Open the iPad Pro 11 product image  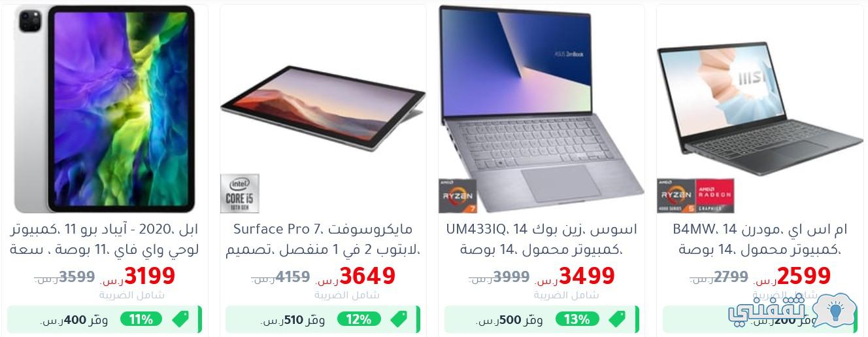click(105, 109)
